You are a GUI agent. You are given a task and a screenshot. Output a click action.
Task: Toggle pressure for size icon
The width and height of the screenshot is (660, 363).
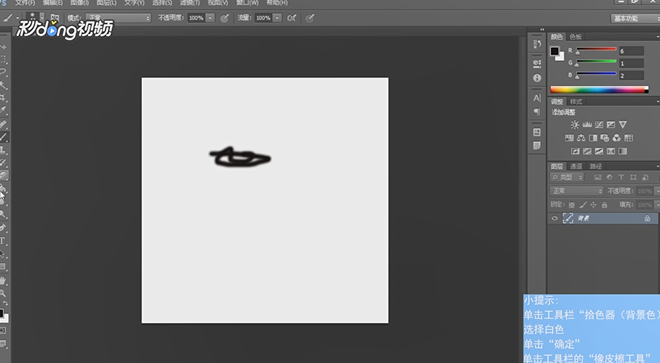point(310,18)
